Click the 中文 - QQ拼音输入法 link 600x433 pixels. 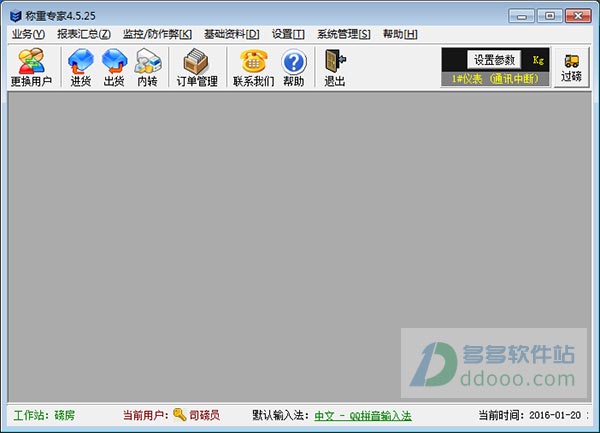[x=363, y=415]
